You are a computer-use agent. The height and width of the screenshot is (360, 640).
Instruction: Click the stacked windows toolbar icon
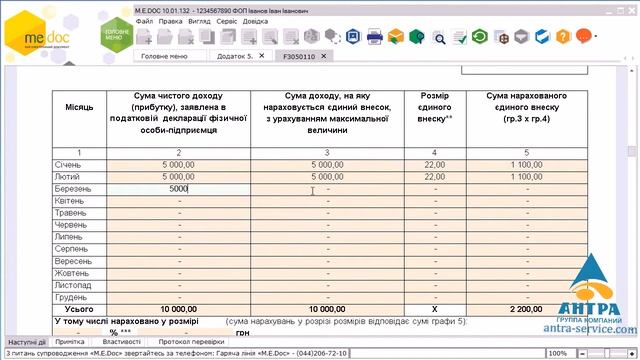pyautogui.click(x=228, y=37)
